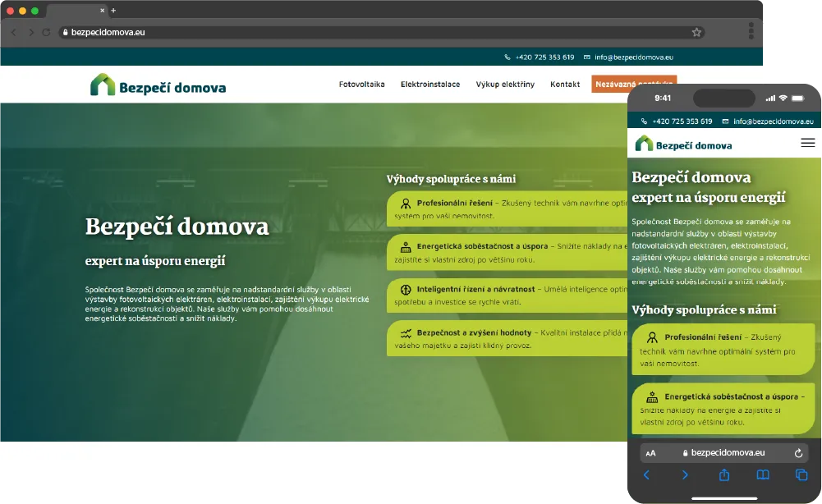Open the aA text size options

(650, 453)
